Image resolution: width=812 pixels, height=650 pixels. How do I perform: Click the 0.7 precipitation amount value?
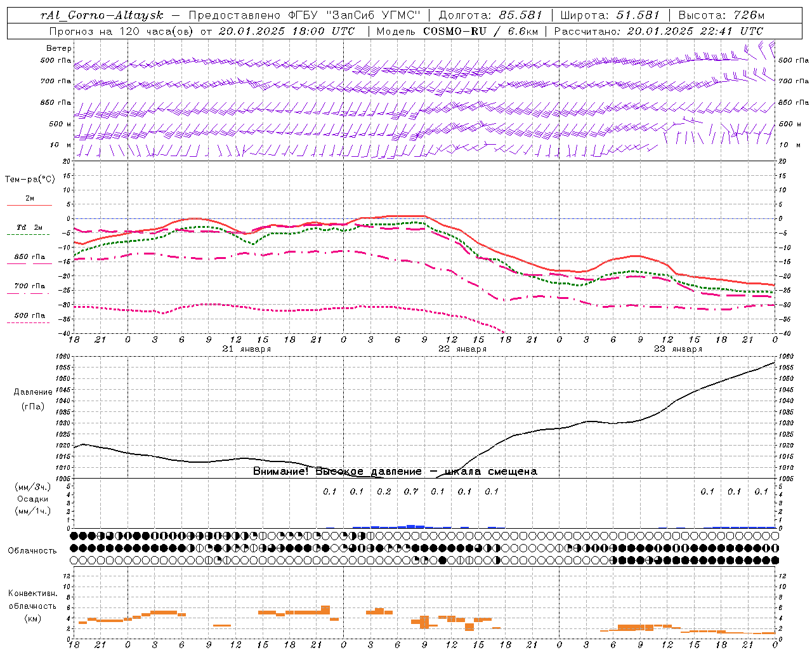coord(411,491)
